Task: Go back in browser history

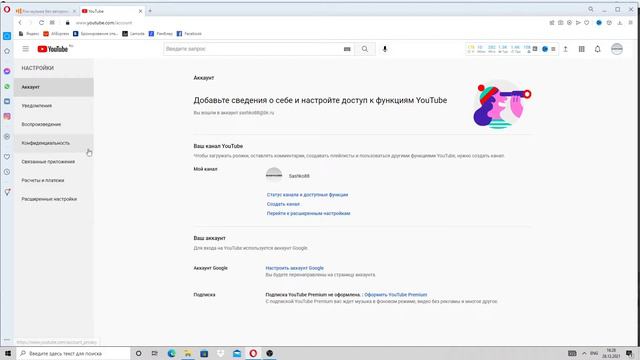Action: 20,23
